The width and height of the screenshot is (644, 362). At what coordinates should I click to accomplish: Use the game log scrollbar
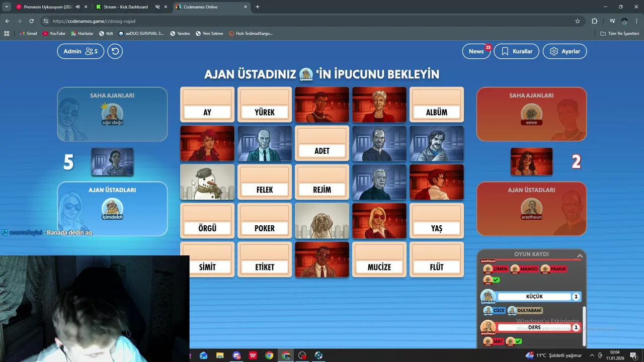584,326
